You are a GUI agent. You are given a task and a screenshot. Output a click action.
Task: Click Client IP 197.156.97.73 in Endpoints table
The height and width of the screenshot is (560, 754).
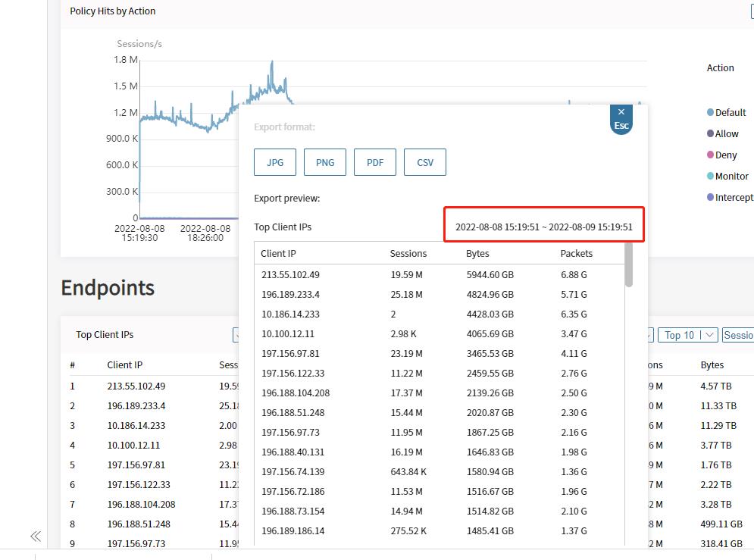pyautogui.click(x=136, y=543)
